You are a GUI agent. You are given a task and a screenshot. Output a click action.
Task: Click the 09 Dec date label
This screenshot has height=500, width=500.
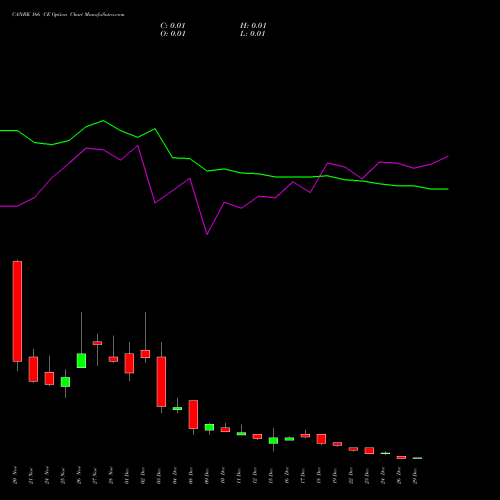tap(207, 475)
